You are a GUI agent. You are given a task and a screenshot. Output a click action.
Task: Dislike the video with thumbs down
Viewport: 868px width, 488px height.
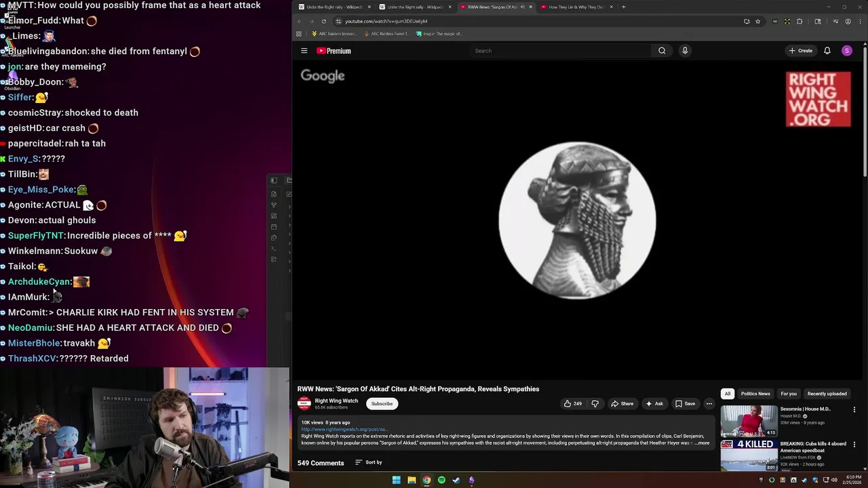595,404
